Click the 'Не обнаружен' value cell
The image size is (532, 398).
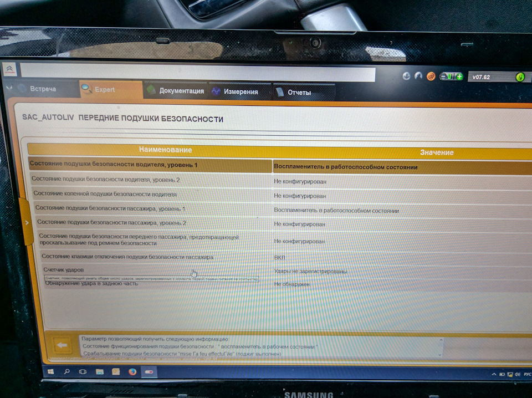point(292,284)
